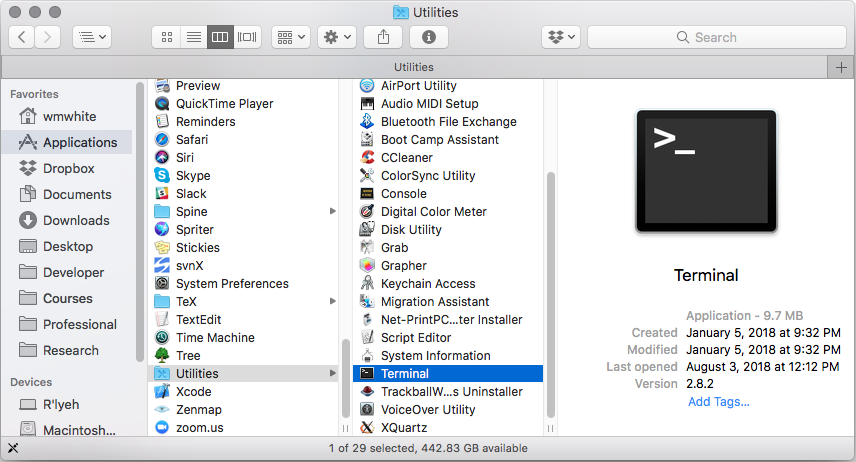Click the Skype app icon
This screenshot has height=462, width=856.
pyautogui.click(x=162, y=176)
